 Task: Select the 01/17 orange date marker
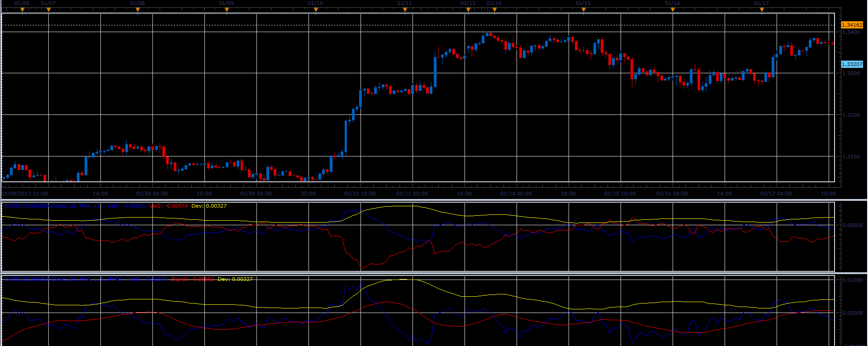762,10
